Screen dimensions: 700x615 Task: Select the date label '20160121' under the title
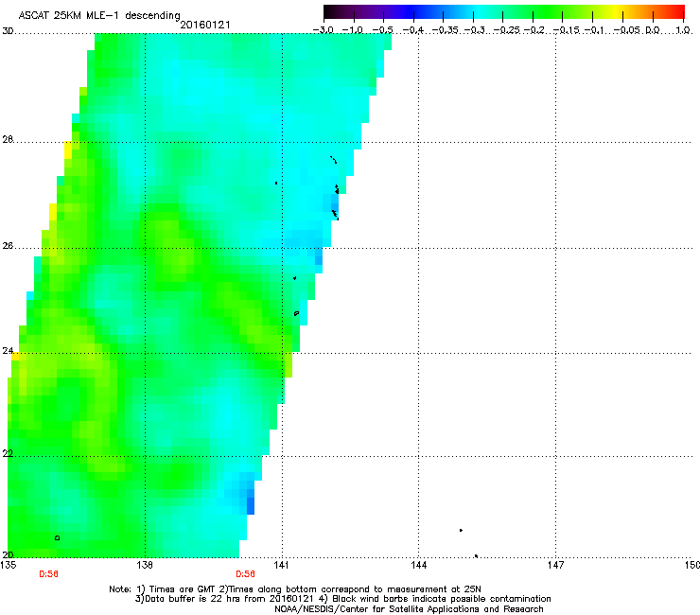(205, 25)
